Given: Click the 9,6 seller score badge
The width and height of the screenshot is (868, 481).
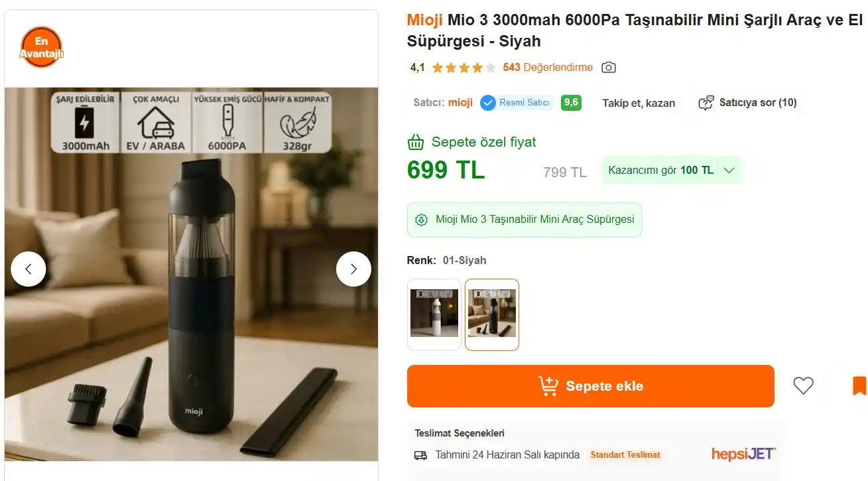Looking at the screenshot, I should coord(571,103).
